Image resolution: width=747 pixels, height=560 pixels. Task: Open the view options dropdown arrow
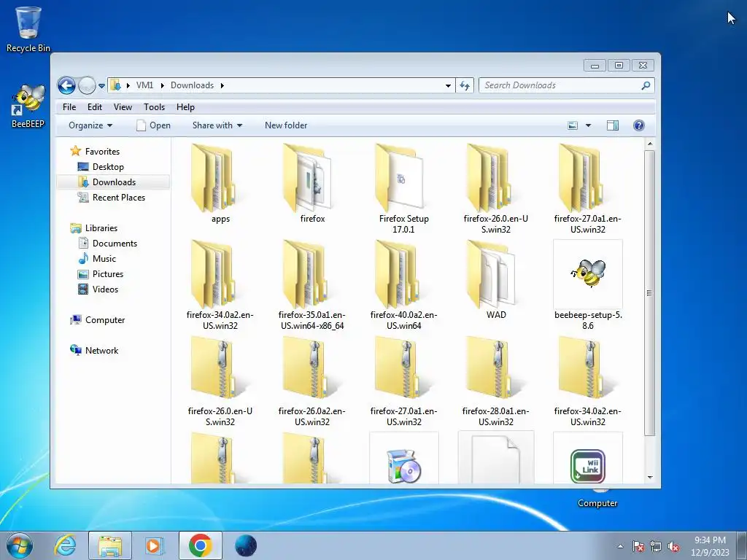click(589, 125)
